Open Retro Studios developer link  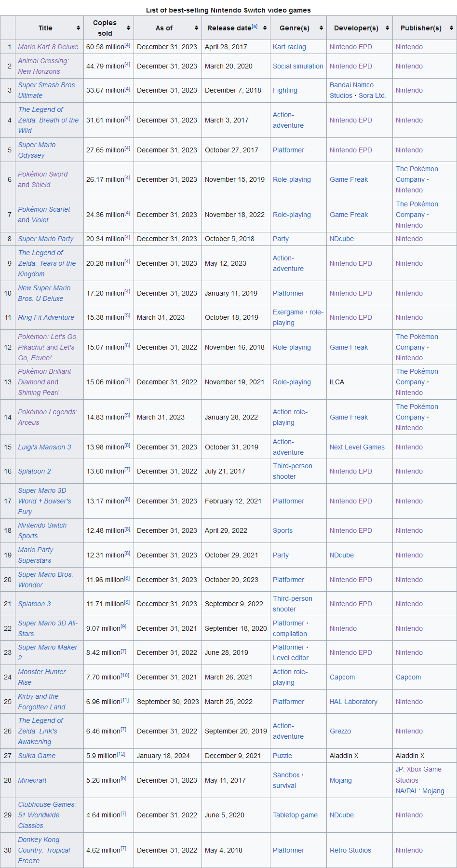coord(350,850)
